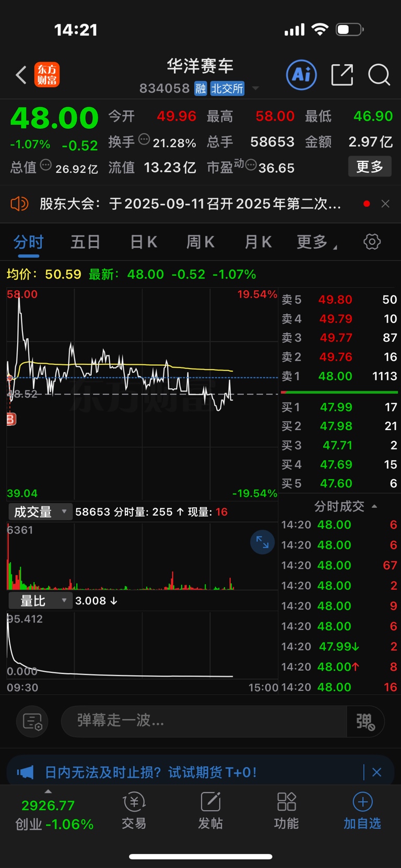Open the 日内无法及时止损 promo link
401x868 pixels.
point(150,772)
